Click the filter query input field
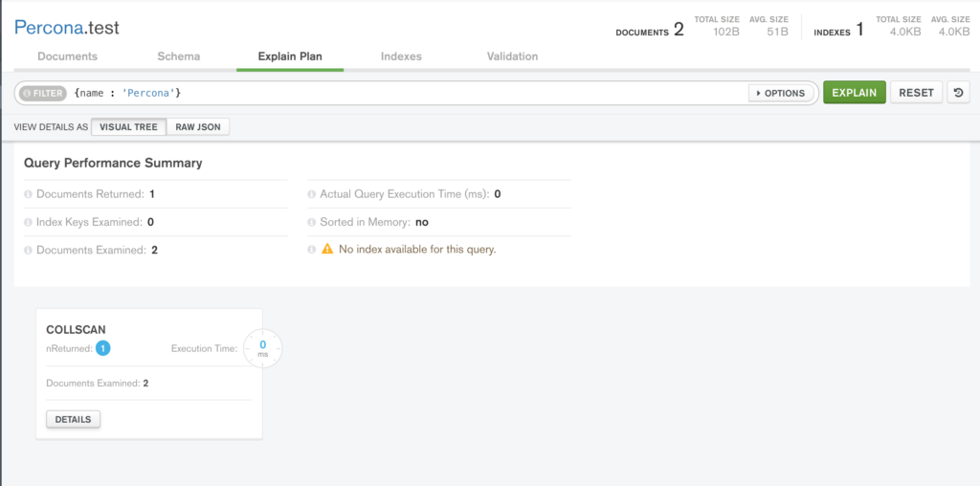The height and width of the screenshot is (486, 980). coord(410,93)
